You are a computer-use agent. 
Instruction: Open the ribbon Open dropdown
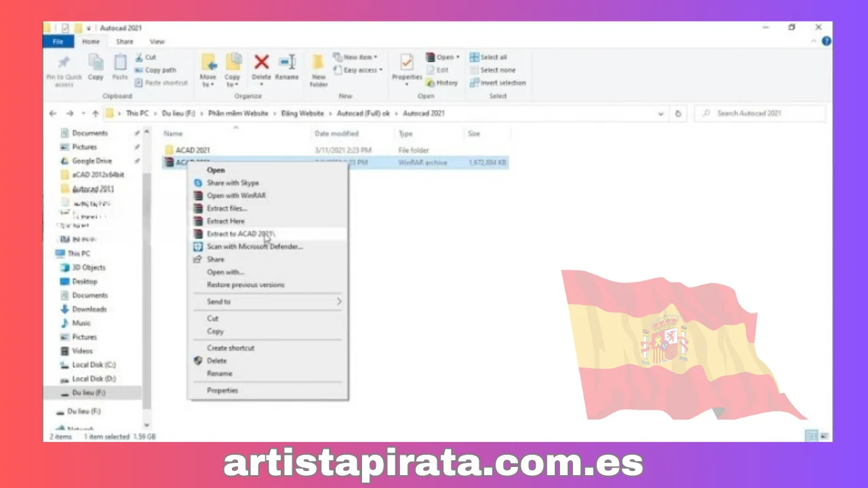[x=443, y=58]
